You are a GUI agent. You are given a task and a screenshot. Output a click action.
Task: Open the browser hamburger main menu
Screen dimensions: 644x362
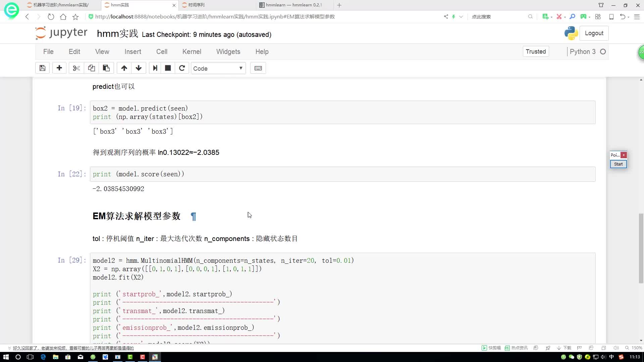click(x=637, y=17)
